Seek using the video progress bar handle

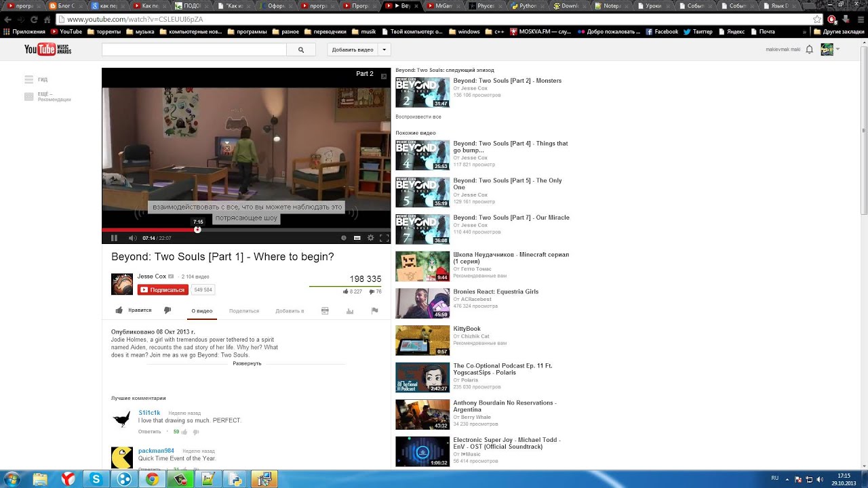(197, 230)
